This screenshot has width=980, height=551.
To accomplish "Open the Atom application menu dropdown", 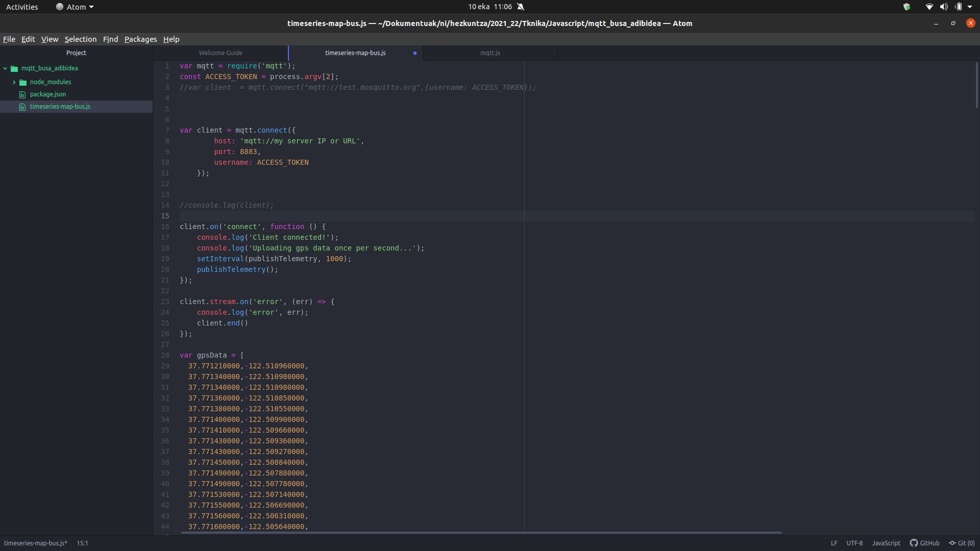I will pyautogui.click(x=75, y=7).
